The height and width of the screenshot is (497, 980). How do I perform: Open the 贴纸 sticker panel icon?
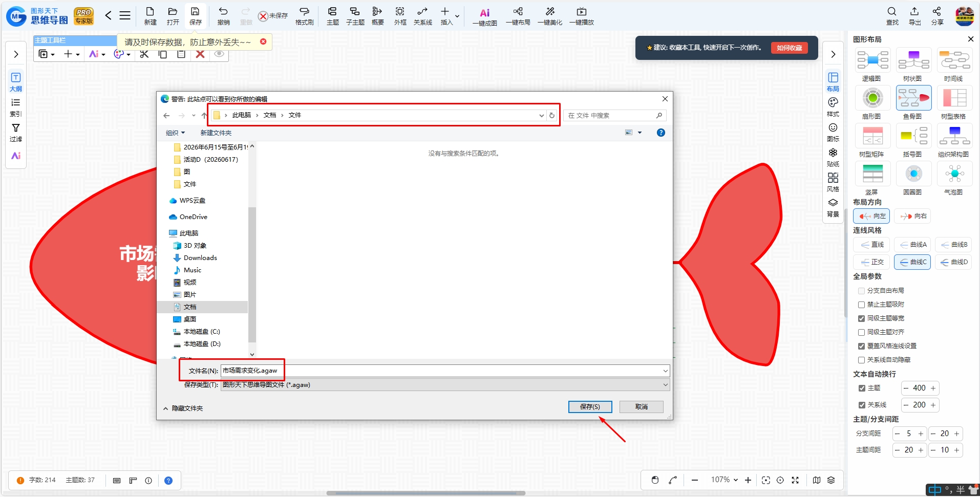tap(833, 158)
